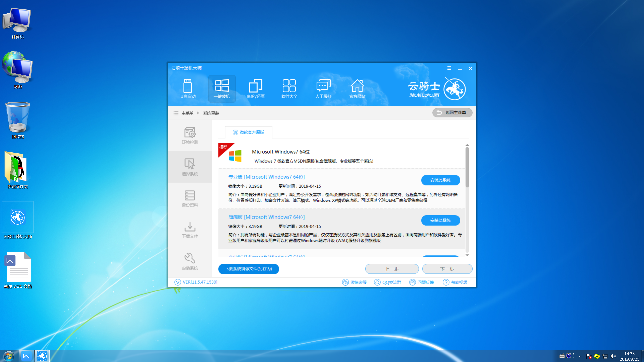The image size is (644, 362).
Task: Click the system list scrollbar thumb
Action: click(x=467, y=167)
